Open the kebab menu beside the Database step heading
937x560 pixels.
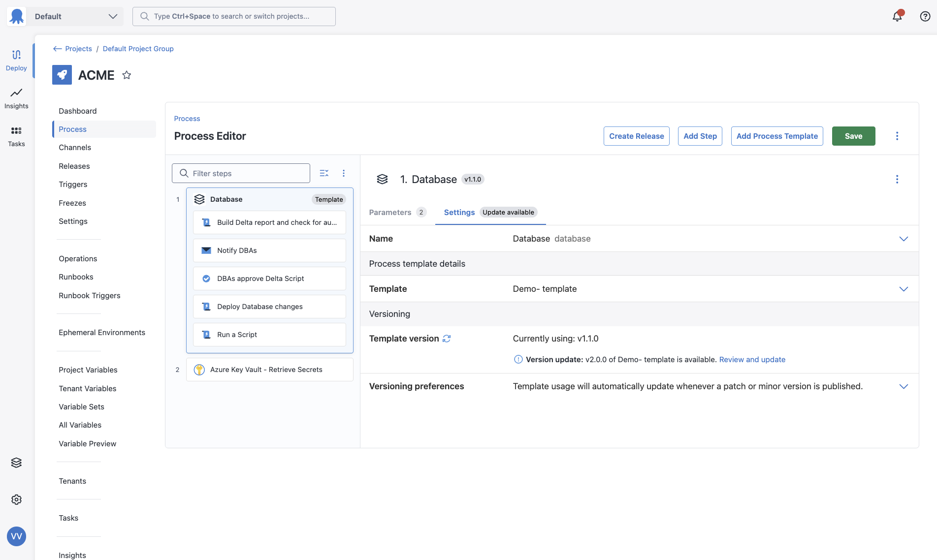pos(897,179)
